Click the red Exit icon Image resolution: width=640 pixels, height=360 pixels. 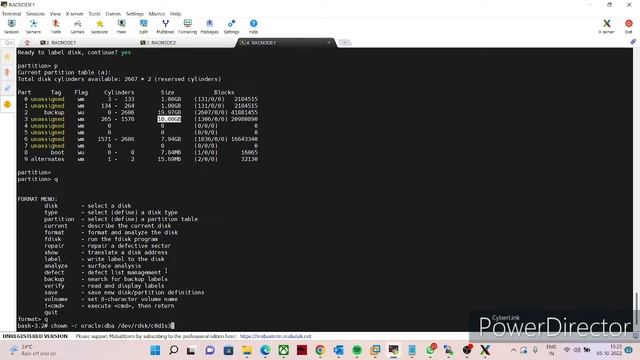pos(629,26)
